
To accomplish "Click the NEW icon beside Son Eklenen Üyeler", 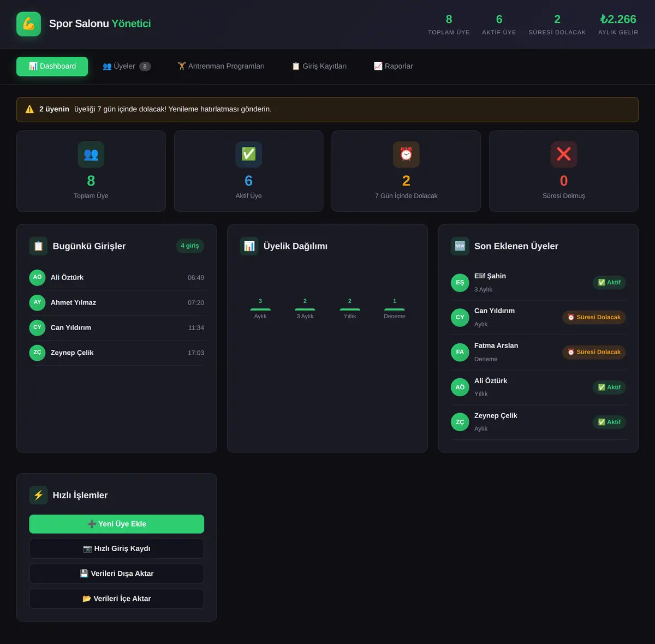I will click(460, 246).
